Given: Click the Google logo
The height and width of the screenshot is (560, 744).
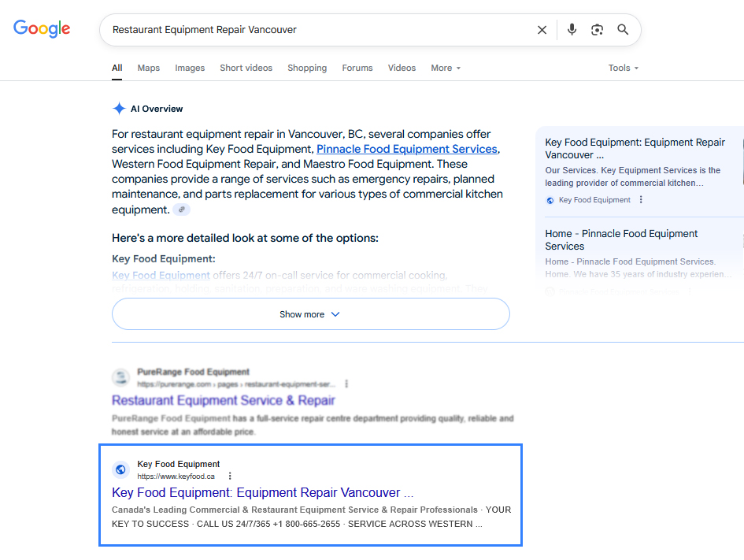Looking at the screenshot, I should coord(42,29).
